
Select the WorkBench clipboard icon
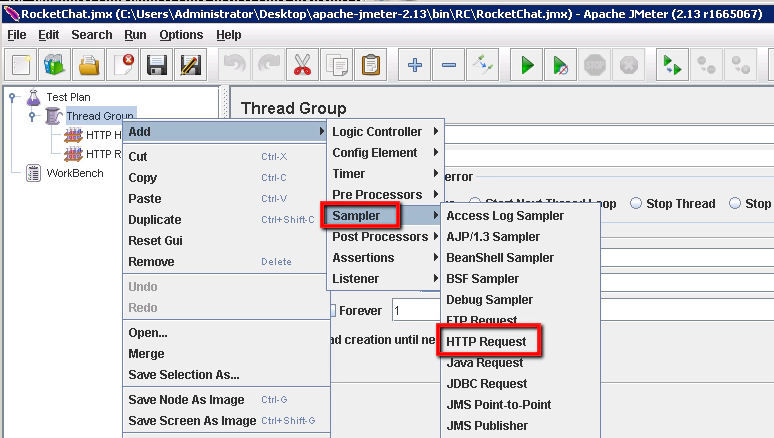click(34, 173)
